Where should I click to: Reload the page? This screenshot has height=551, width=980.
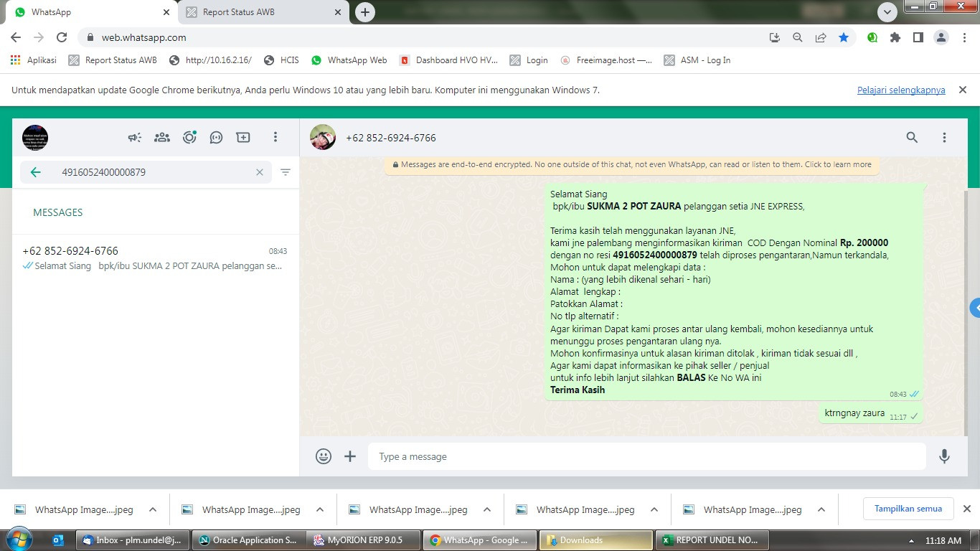click(x=62, y=37)
